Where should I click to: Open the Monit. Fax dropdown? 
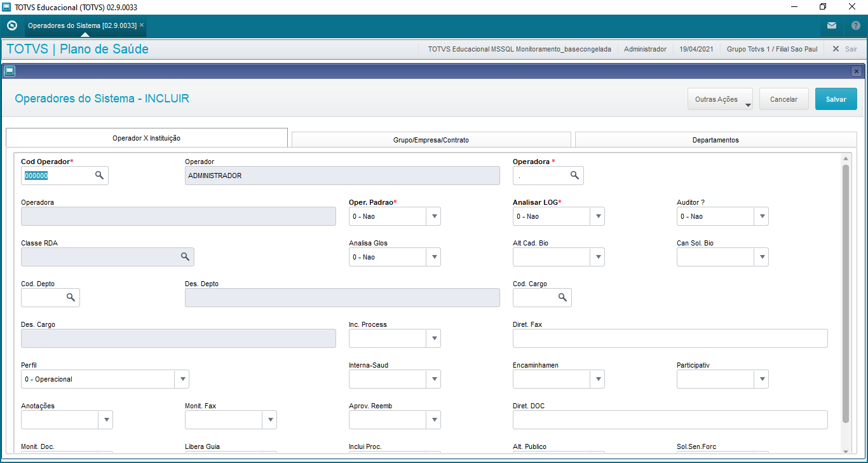[x=271, y=420]
